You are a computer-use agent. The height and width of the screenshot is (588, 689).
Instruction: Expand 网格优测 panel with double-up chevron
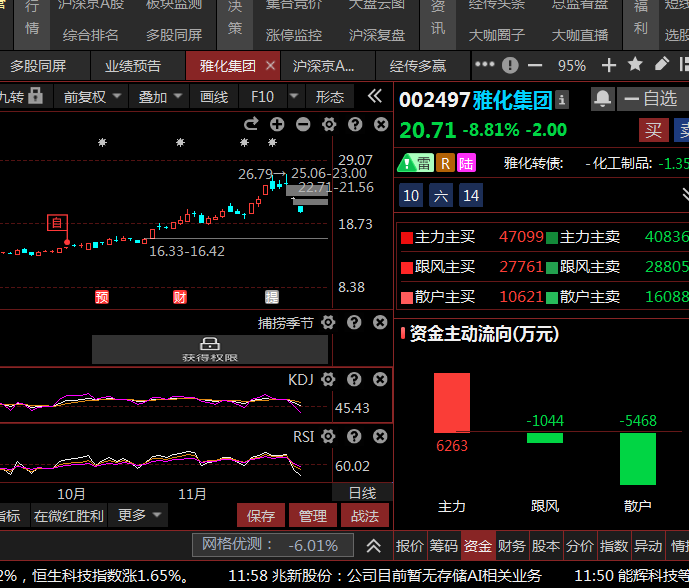click(374, 545)
